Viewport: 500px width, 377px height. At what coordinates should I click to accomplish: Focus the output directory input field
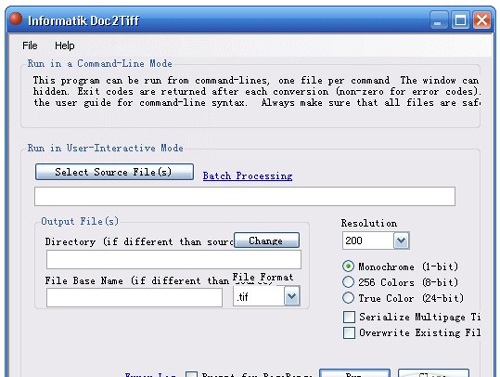tap(174, 259)
